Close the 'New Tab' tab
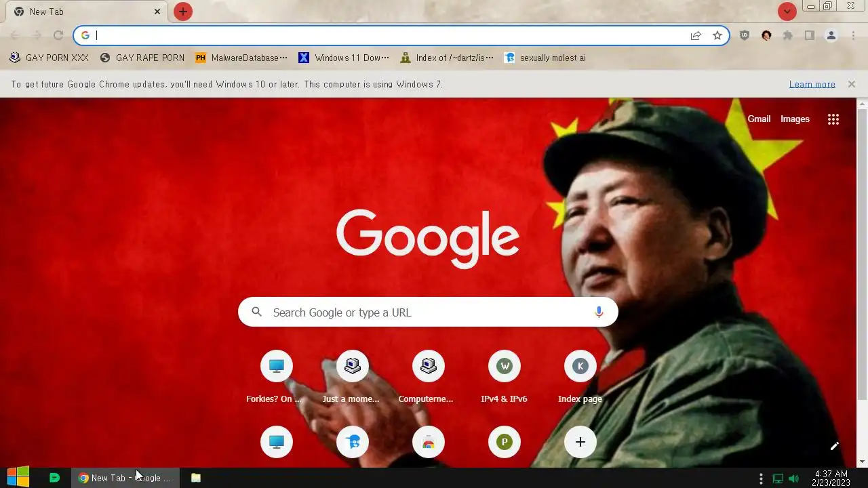The height and width of the screenshot is (488, 868). click(x=157, y=12)
